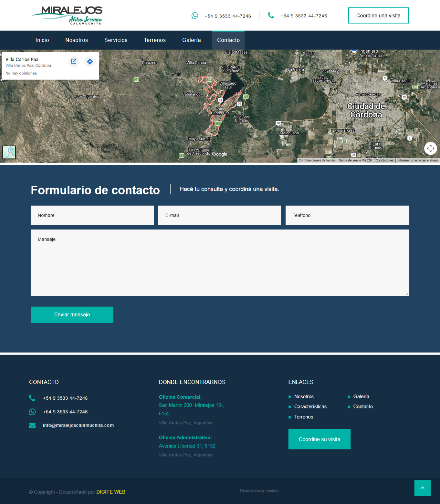The image size is (440, 504).
Task: Select the Contacto menu tab
Action: 228,40
